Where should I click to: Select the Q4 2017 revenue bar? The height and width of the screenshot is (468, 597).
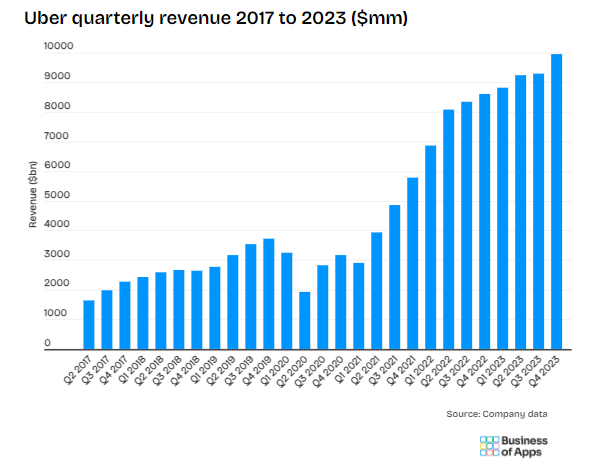[x=125, y=316]
